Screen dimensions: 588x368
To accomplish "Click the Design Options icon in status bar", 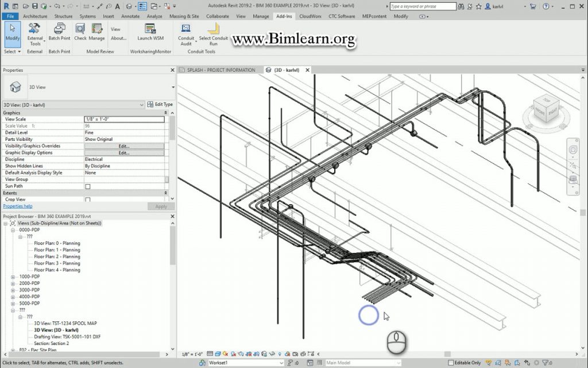I will click(310, 363).
